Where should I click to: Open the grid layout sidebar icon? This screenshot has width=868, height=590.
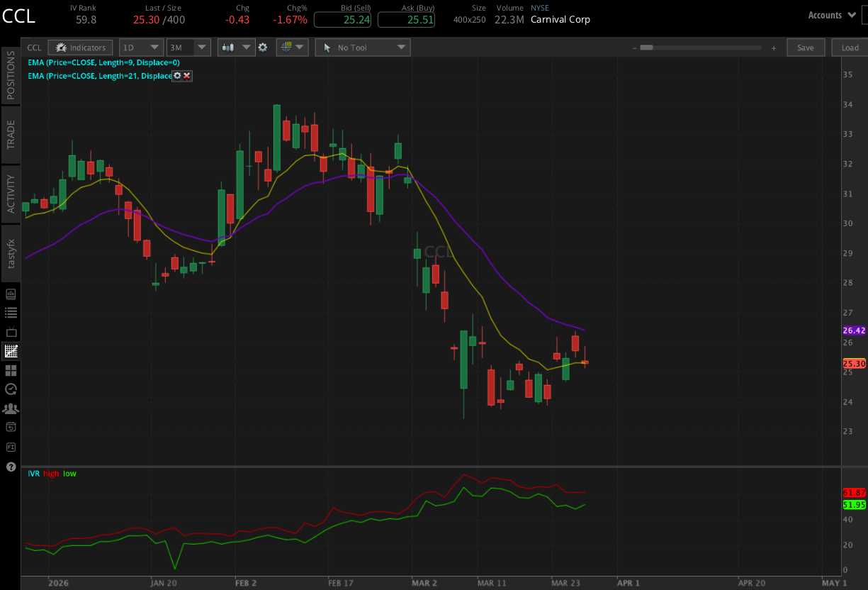(x=11, y=370)
